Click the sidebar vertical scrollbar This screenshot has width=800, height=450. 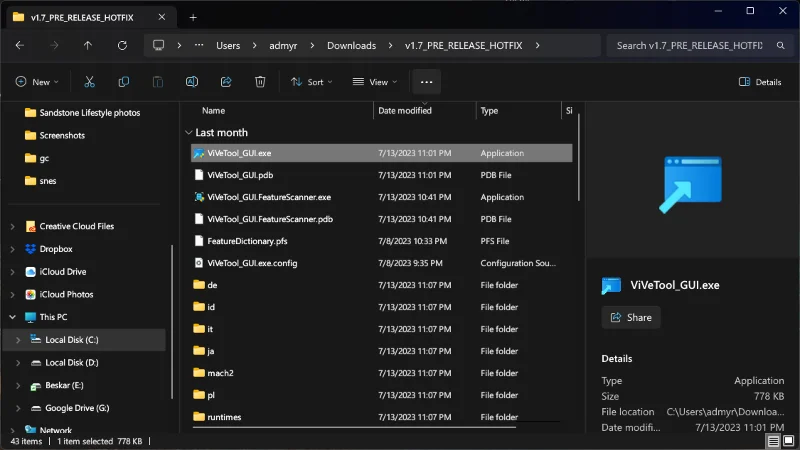(172, 321)
